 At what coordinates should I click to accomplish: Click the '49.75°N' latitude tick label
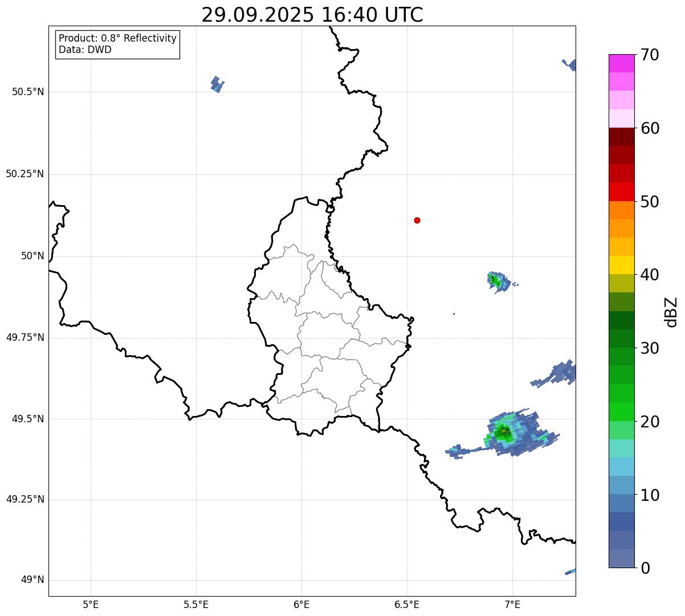[x=25, y=337]
